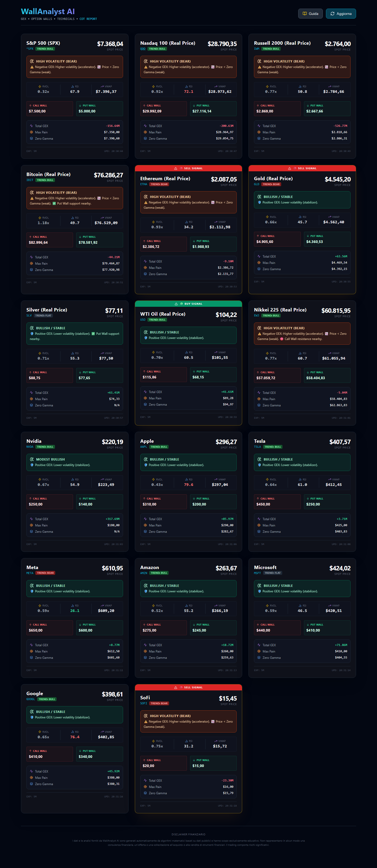377x868 pixels.
Task: Click Meta RSI value 26.1
Action: pyautogui.click(x=75, y=611)
